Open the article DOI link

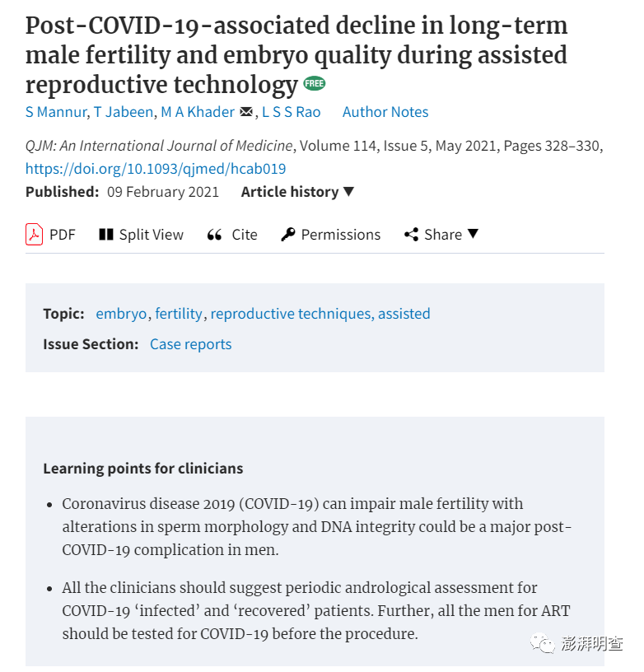coord(156,169)
